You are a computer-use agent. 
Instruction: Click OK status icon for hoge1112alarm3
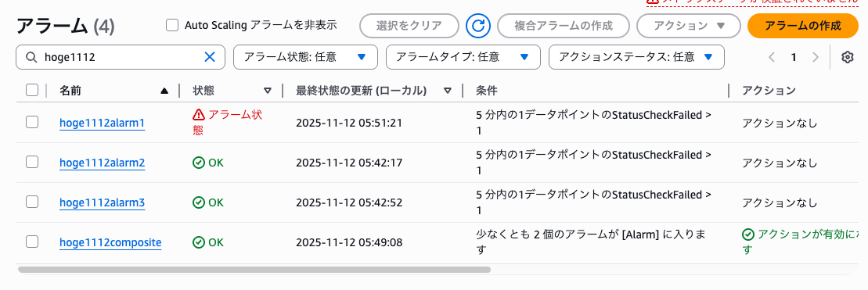point(198,202)
